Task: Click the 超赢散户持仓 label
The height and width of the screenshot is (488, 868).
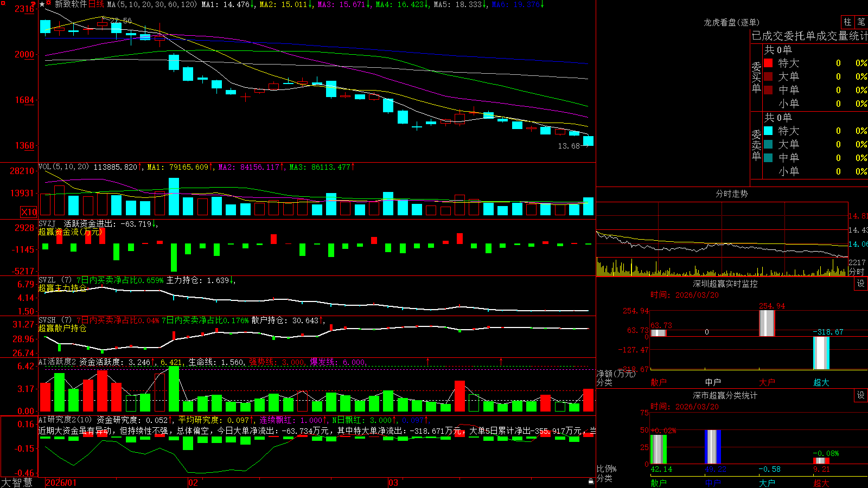Action: [62, 328]
